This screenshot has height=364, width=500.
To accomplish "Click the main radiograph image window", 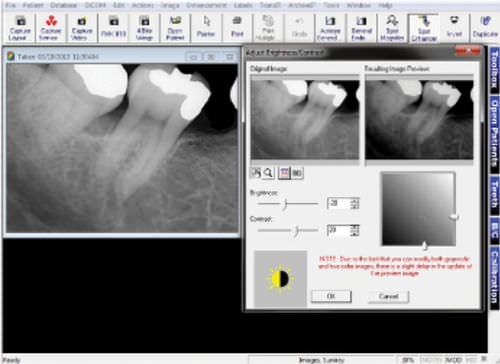I will [x=122, y=148].
